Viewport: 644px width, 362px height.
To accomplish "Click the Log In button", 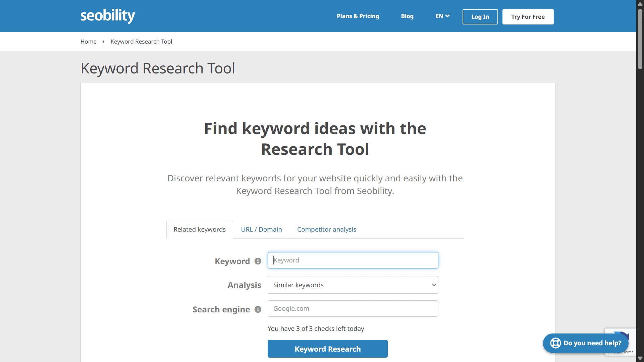I will [x=480, y=17].
